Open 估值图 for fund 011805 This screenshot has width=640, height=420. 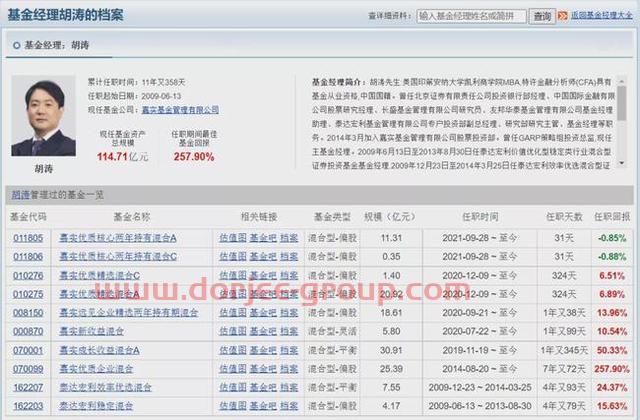tap(233, 238)
